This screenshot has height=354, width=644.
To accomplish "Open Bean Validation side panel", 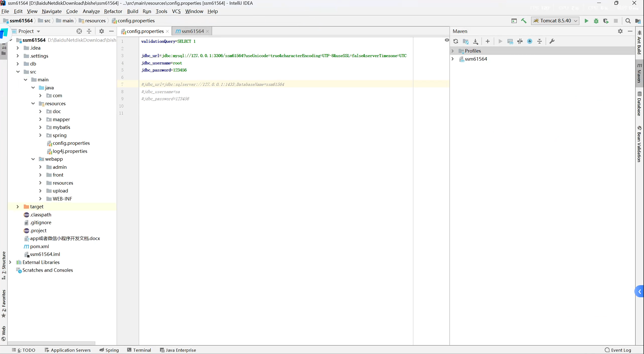I will [639, 144].
